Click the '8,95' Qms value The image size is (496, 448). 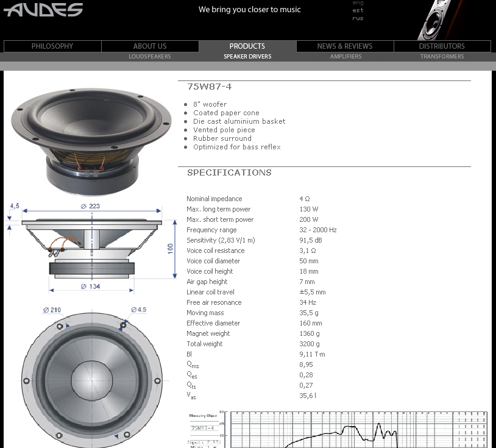click(x=306, y=364)
